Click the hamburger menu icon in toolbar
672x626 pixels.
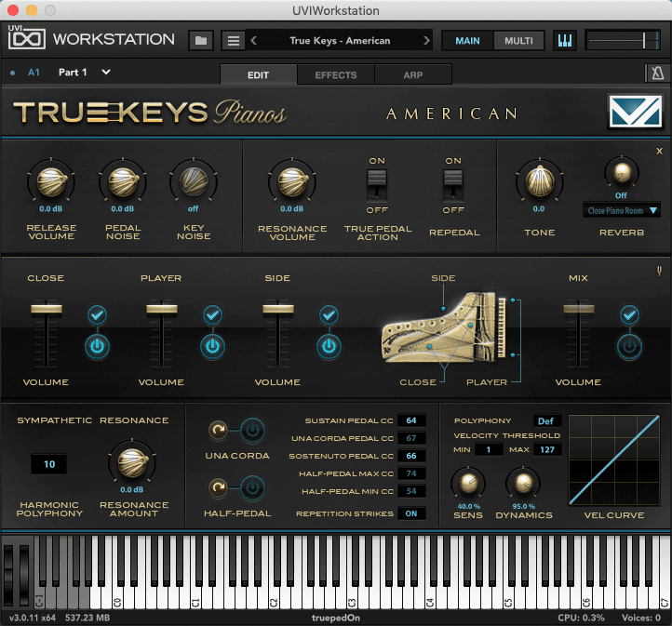tap(233, 40)
